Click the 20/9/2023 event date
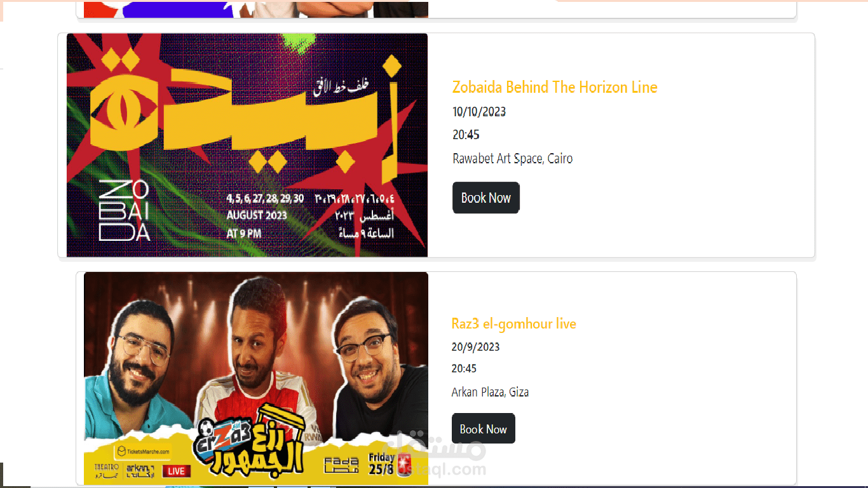The width and height of the screenshot is (868, 488). pyautogui.click(x=475, y=347)
